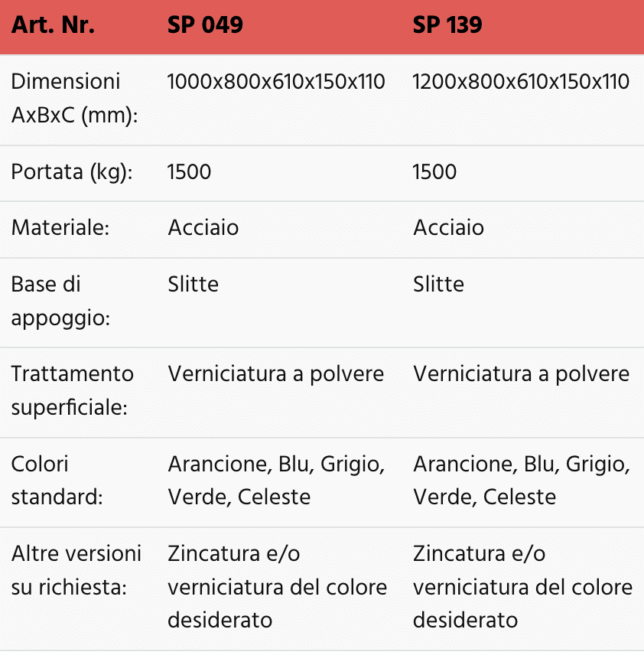Select the 1500 value under SP 139
The image size is (644, 652).
[x=434, y=171]
